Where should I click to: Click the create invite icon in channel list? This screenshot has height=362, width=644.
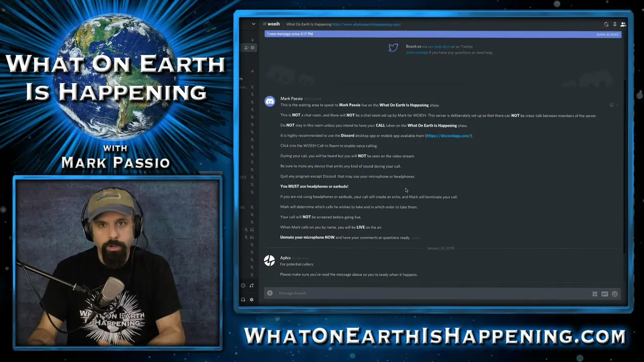click(x=246, y=48)
